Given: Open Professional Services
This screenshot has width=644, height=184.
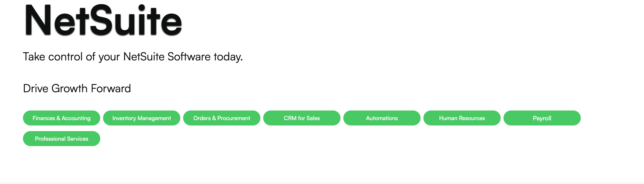Looking at the screenshot, I should click(x=62, y=139).
